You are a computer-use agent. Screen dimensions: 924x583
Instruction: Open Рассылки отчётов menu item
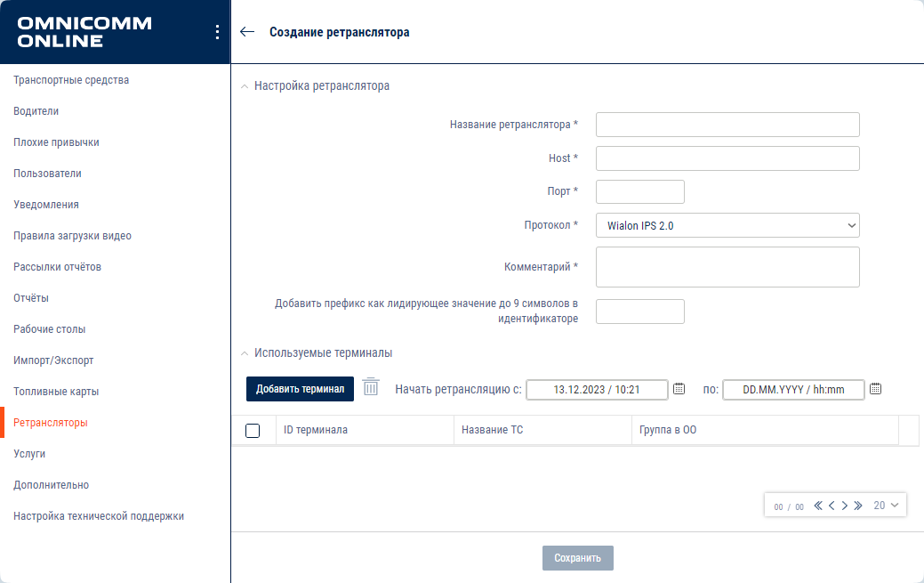point(57,267)
